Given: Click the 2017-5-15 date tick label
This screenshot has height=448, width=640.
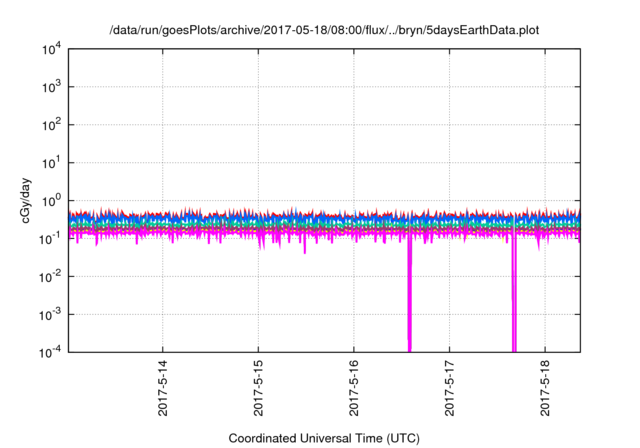Looking at the screenshot, I should [258, 388].
